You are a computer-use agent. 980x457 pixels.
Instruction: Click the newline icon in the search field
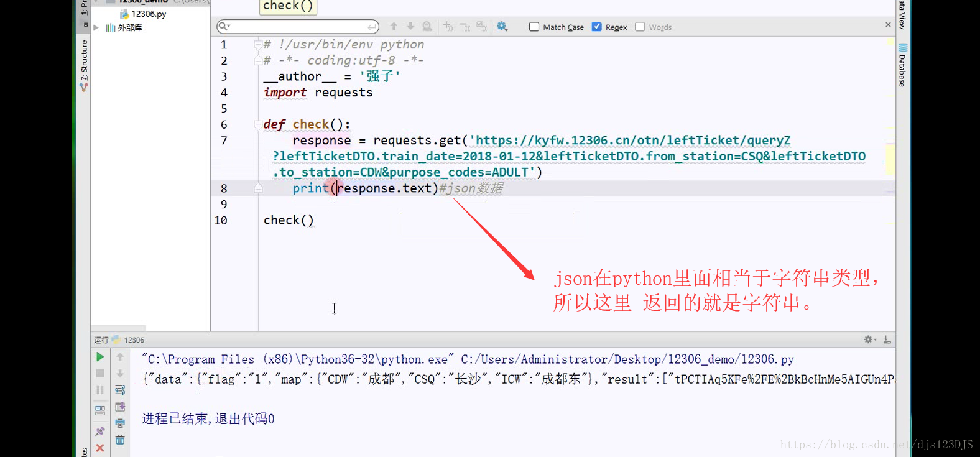click(x=371, y=27)
